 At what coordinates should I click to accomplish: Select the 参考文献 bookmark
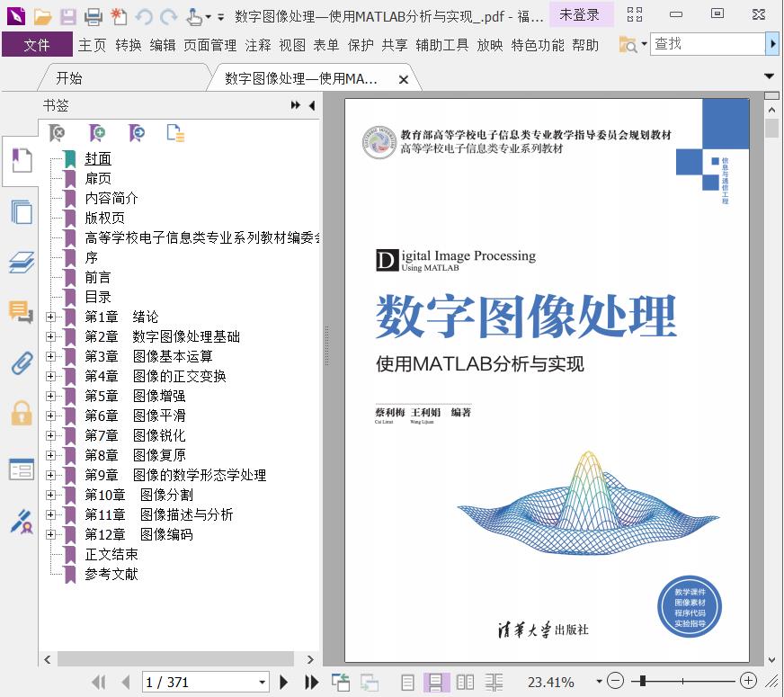[111, 574]
